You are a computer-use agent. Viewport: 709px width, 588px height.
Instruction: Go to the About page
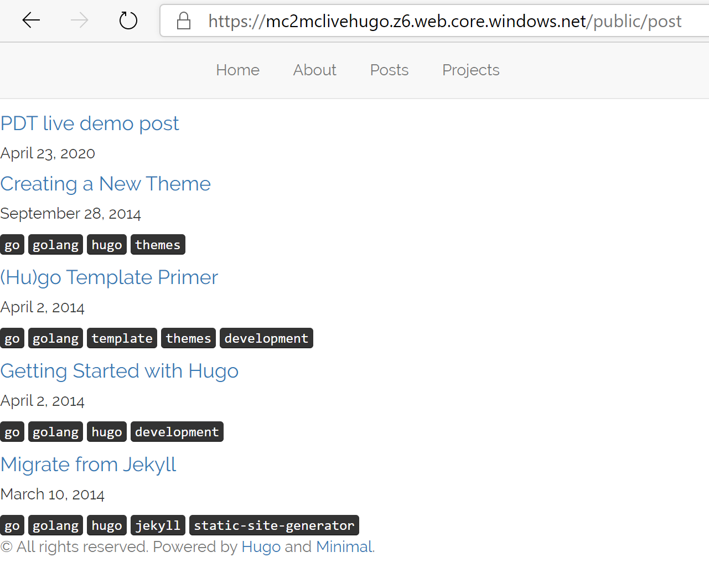tap(314, 70)
